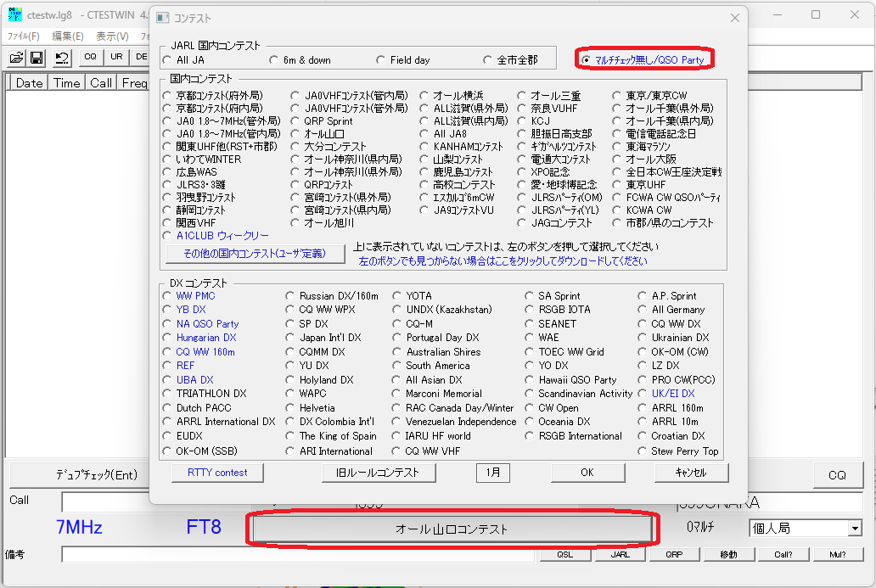Click the Mul? button
The width and height of the screenshot is (876, 588).
coord(838,555)
